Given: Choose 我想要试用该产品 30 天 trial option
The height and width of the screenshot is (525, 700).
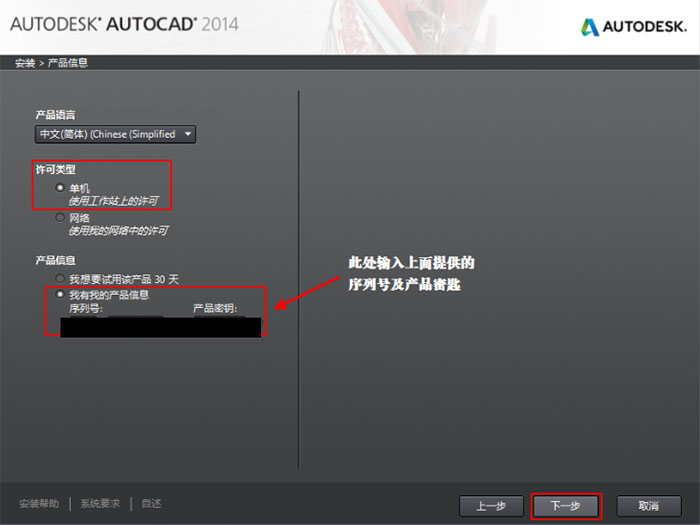Looking at the screenshot, I should [x=60, y=279].
